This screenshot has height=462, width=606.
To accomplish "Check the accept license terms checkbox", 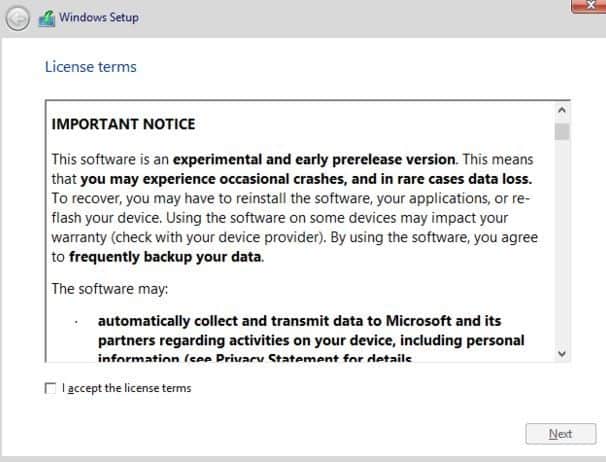I will click(x=50, y=388).
